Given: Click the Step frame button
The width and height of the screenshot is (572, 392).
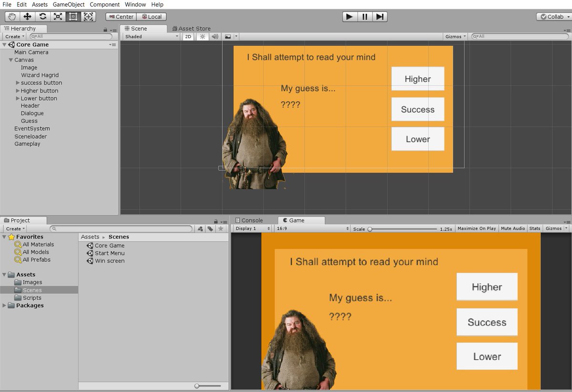Looking at the screenshot, I should 380,17.
